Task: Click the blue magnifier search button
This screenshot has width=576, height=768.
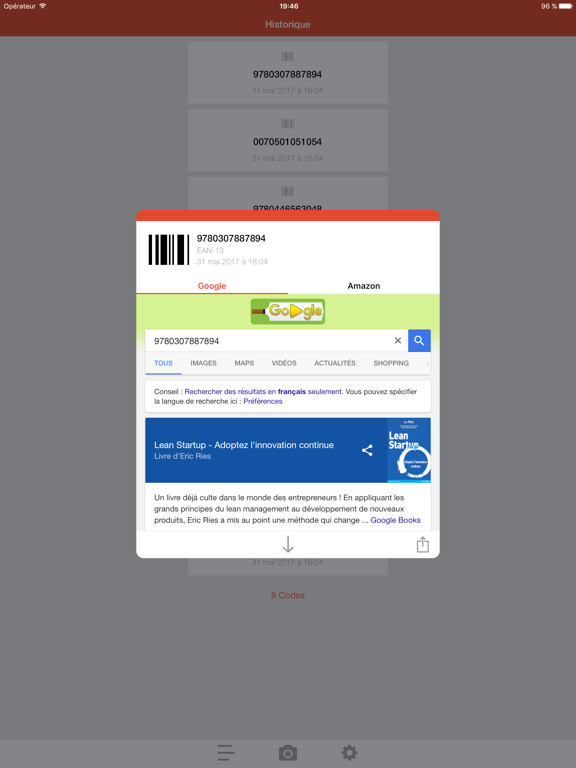Action: pyautogui.click(x=419, y=340)
